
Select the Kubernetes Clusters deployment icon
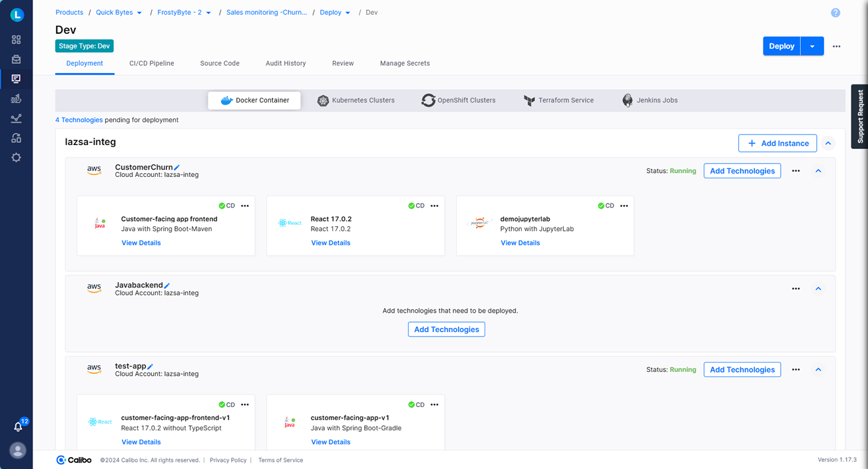(x=324, y=100)
